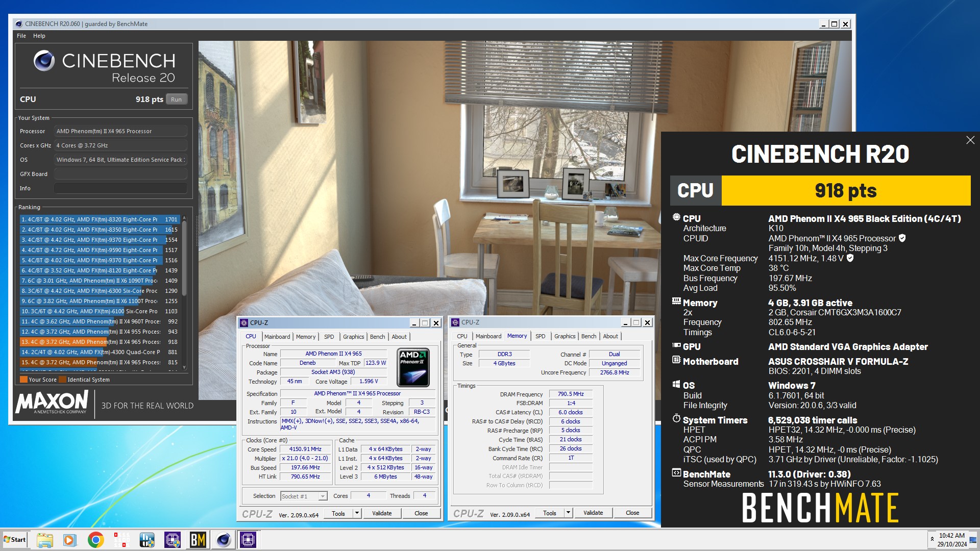Click the CPUID verification shield icon
Image resolution: width=980 pixels, height=551 pixels.
tap(902, 238)
